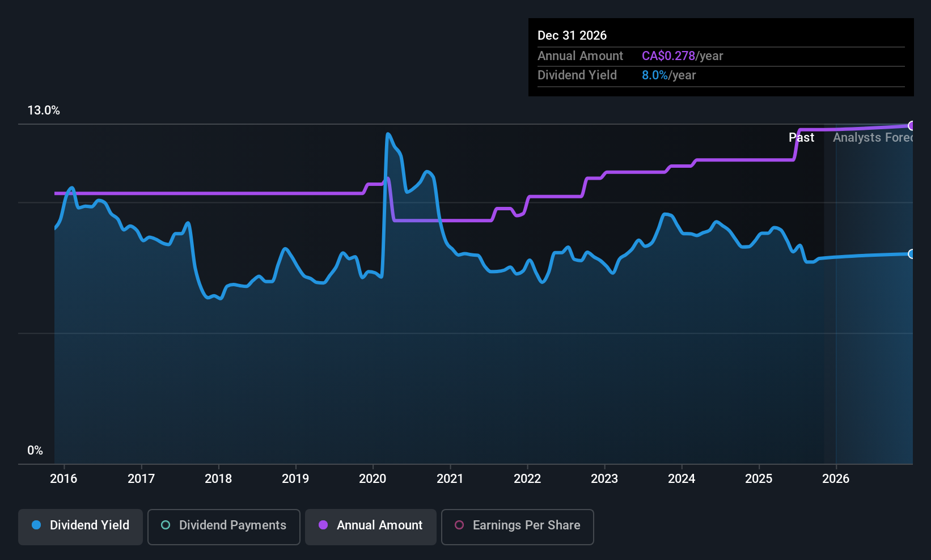
Task: Switch to the Past chart section
Action: click(x=801, y=137)
